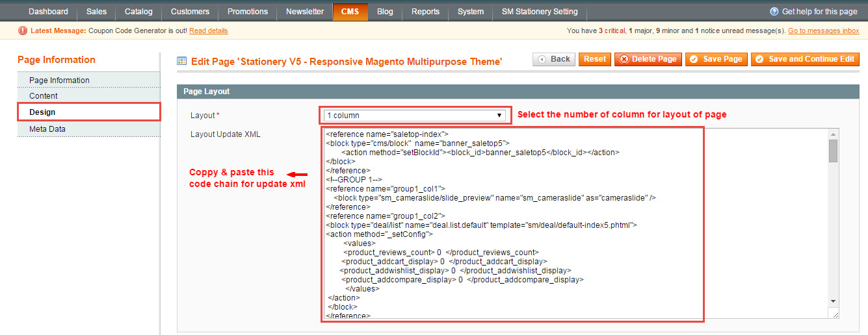The image size is (868, 335).
Task: Click XML textarea scroll down arrow
Action: point(833,301)
